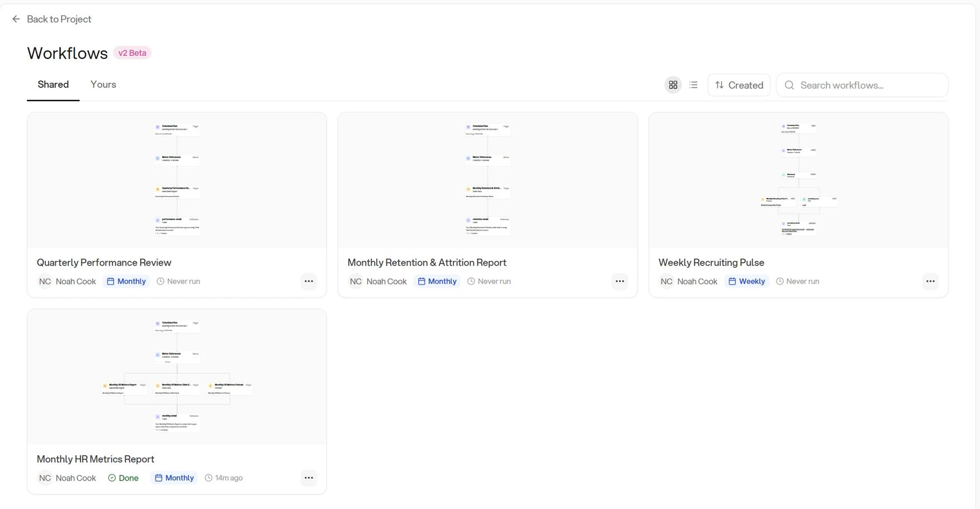Click Monthly schedule badge on Retention & Attrition Report
This screenshot has width=980, height=509.
coord(437,281)
